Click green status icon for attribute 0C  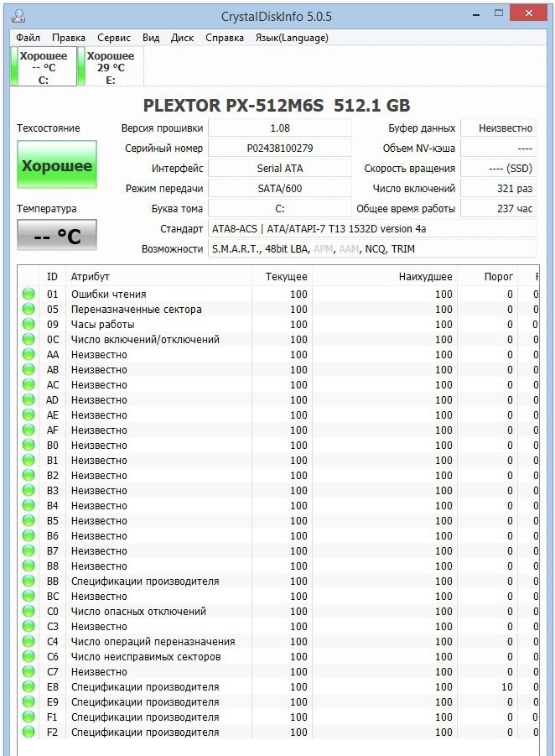coord(29,339)
